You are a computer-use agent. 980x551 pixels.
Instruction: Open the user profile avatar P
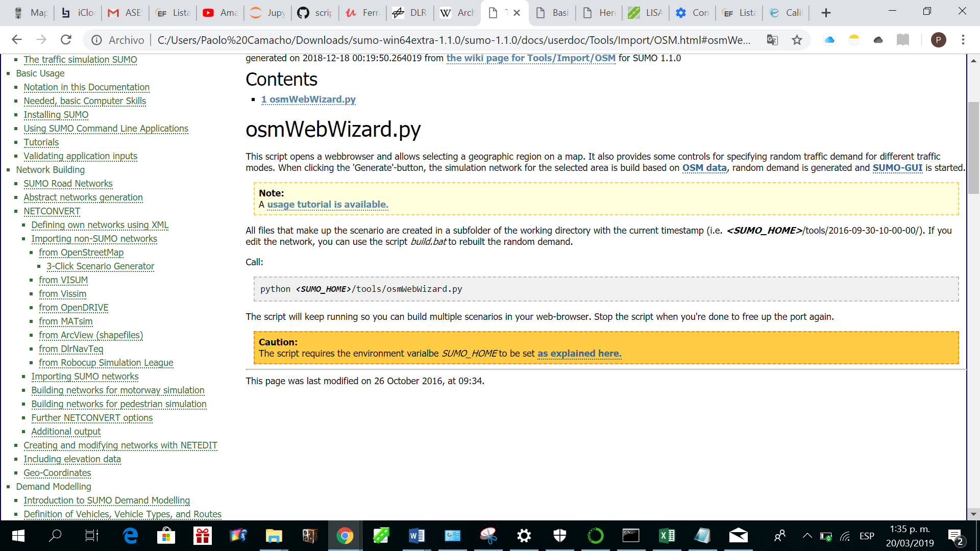[938, 40]
